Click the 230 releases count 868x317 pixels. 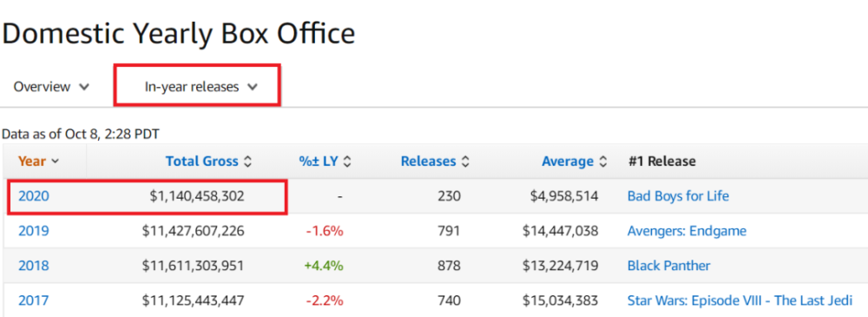pyautogui.click(x=449, y=195)
